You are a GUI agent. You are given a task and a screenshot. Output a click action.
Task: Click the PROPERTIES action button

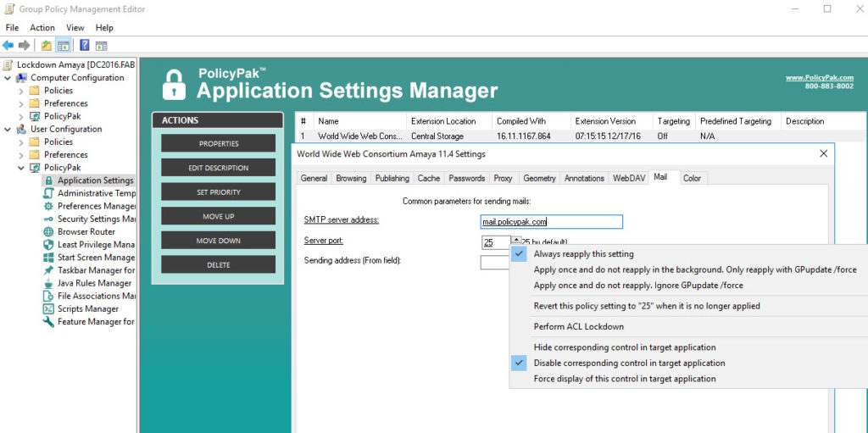pyautogui.click(x=218, y=143)
